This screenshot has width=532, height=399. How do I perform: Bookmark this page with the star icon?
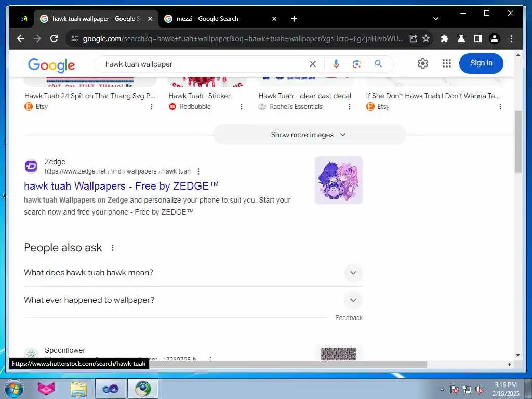coord(426,38)
